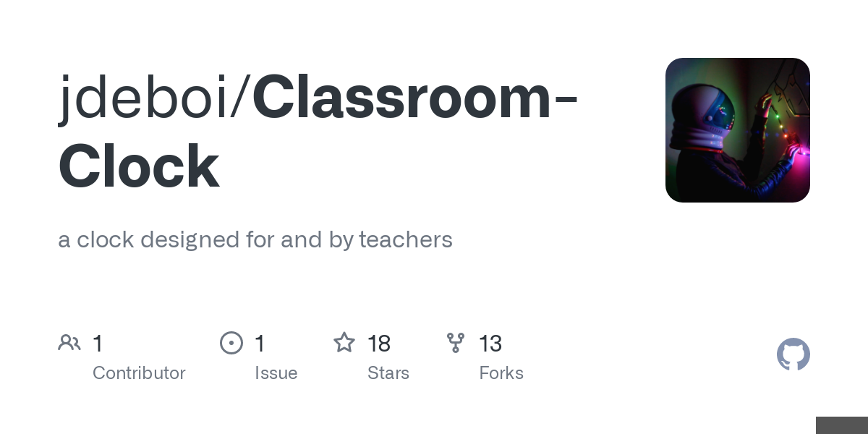Open the Issue label

(x=276, y=373)
